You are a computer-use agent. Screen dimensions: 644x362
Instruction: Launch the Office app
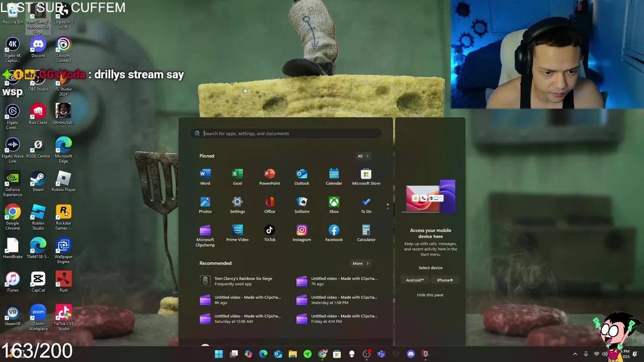(270, 205)
